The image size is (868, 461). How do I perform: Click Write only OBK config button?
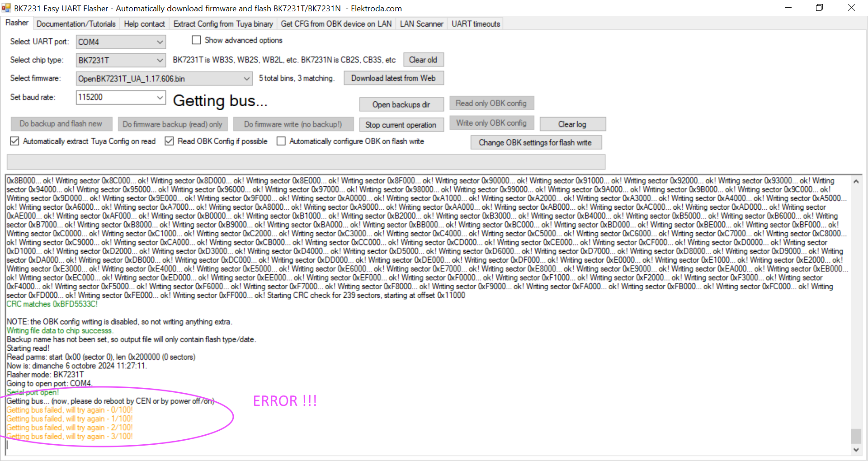click(x=491, y=123)
